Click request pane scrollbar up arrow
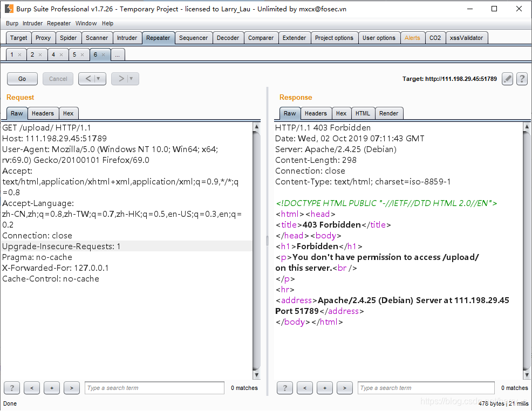Screen dimensions: 532x411 click(x=256, y=127)
